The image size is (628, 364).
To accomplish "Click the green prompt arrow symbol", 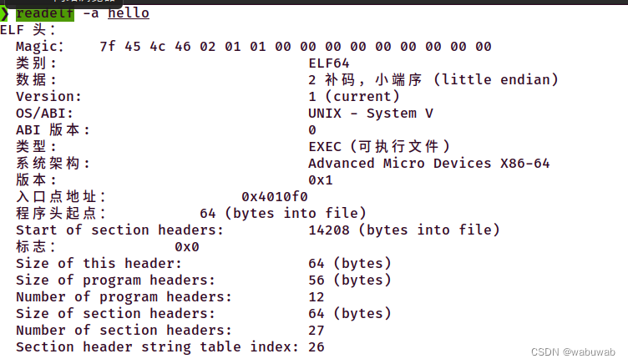I will tap(4, 13).
